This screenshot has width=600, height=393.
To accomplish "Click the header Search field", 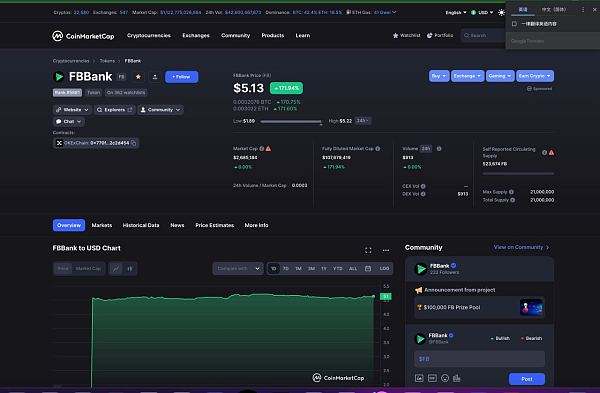I will pyautogui.click(x=483, y=36).
